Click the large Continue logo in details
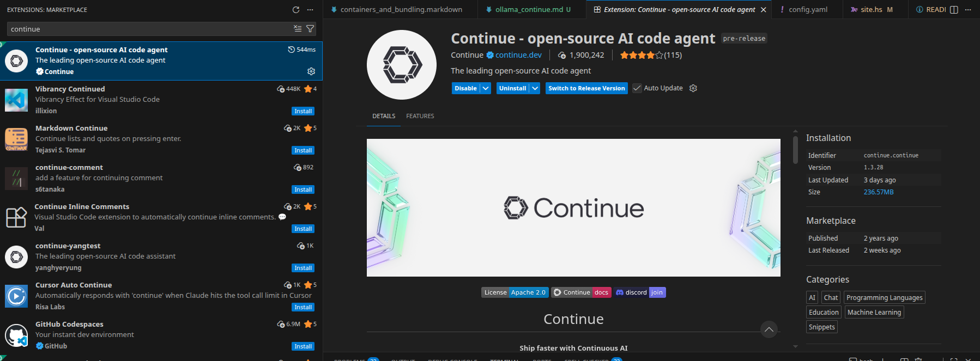Screen dimensions: 980x361 [402, 65]
